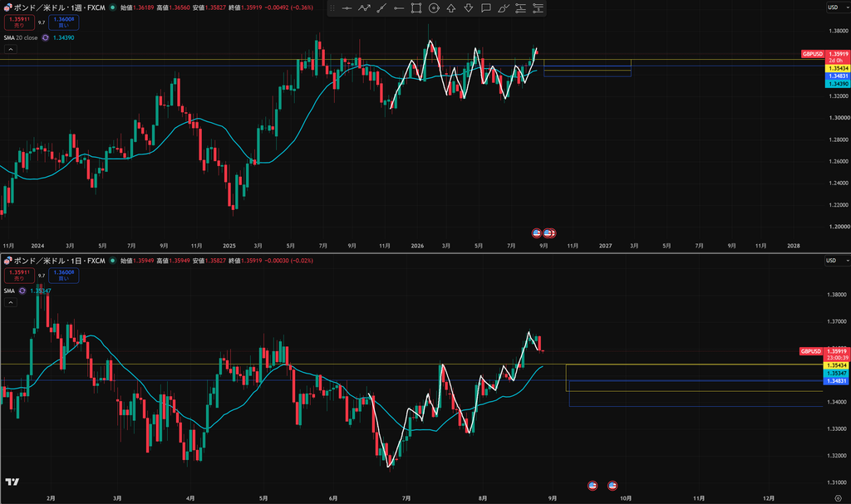851x504 pixels.
Task: Click the daily chart change -0.00030 (-0.02%) value
Action: point(288,261)
